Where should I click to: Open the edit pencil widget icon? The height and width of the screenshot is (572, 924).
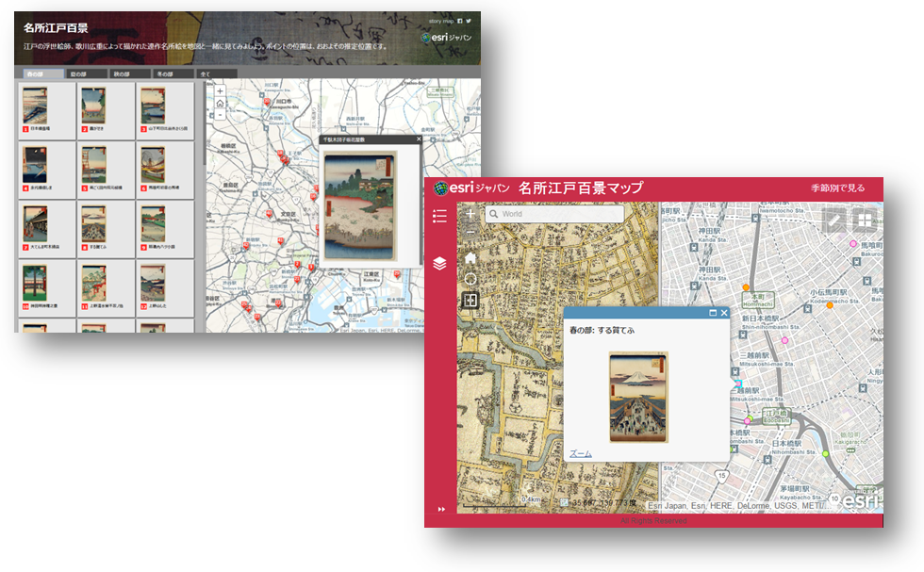tap(834, 221)
